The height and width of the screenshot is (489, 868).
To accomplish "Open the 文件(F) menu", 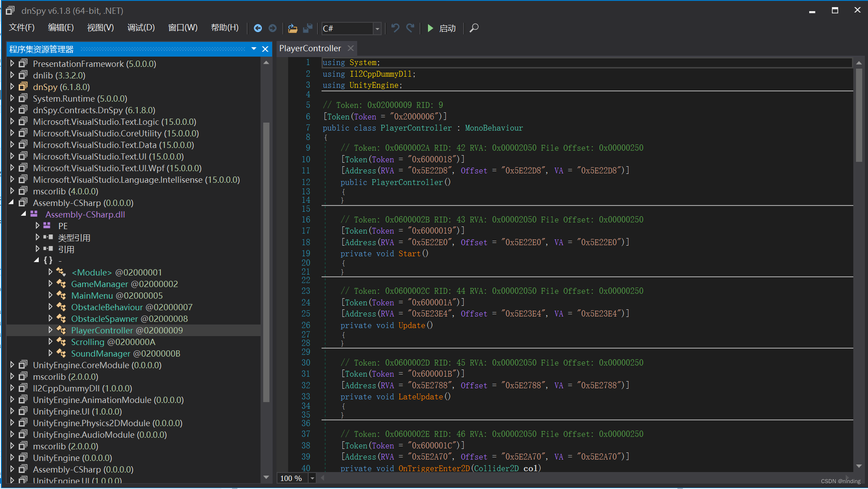I will point(22,28).
